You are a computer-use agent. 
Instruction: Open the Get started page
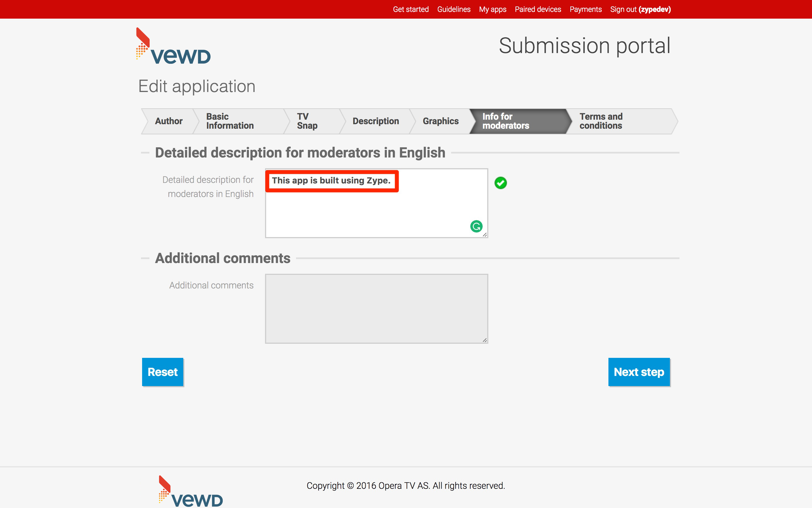tap(411, 9)
